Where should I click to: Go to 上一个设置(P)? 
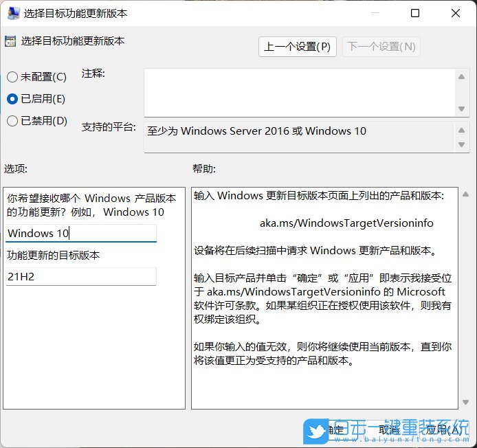[297, 47]
